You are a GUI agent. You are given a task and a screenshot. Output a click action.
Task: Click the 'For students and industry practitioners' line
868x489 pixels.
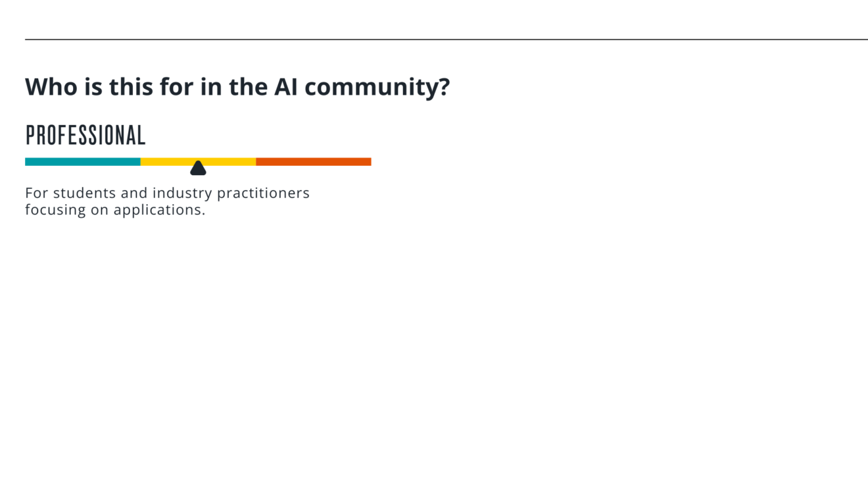pyautogui.click(x=167, y=193)
